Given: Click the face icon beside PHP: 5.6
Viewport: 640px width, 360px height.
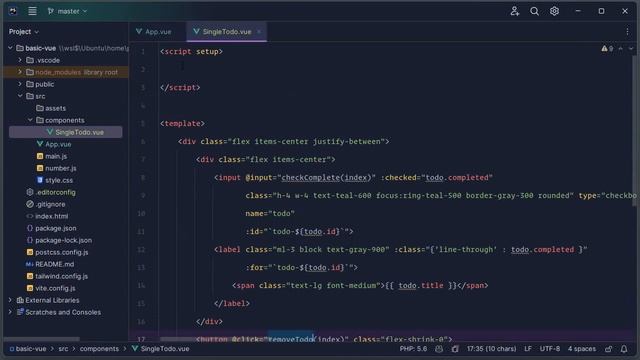Looking at the screenshot, I should (439, 349).
